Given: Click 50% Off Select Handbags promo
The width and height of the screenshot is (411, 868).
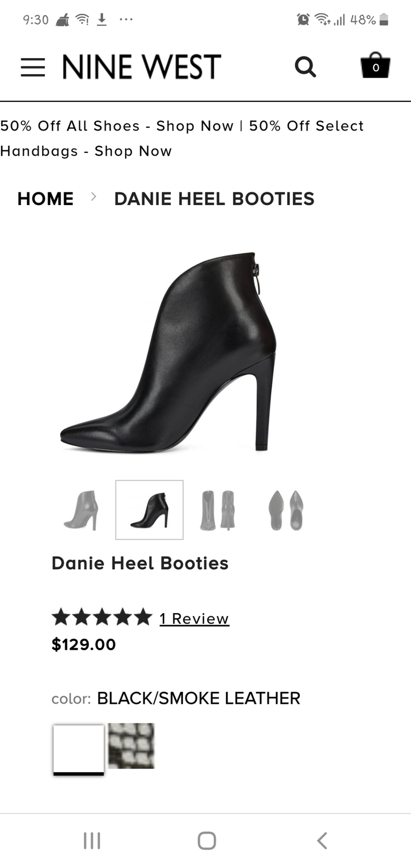Looking at the screenshot, I should pos(182,138).
